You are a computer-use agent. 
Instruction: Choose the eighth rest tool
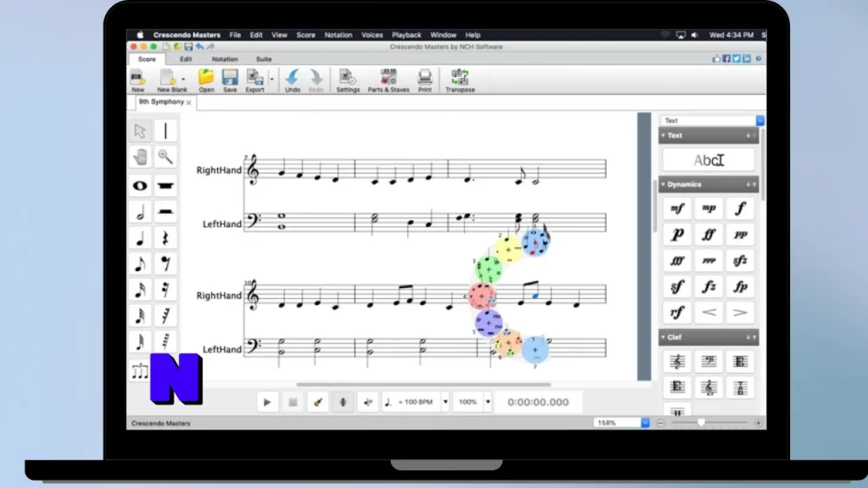[x=165, y=264]
